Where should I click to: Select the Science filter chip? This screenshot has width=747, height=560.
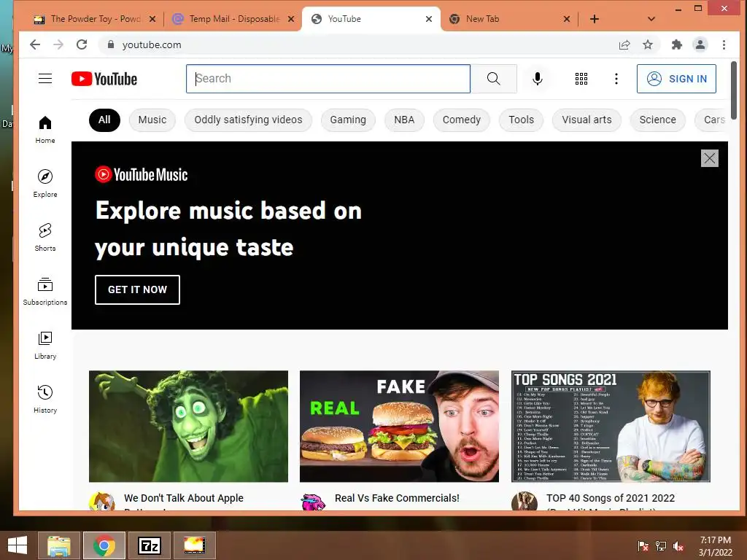[657, 120]
